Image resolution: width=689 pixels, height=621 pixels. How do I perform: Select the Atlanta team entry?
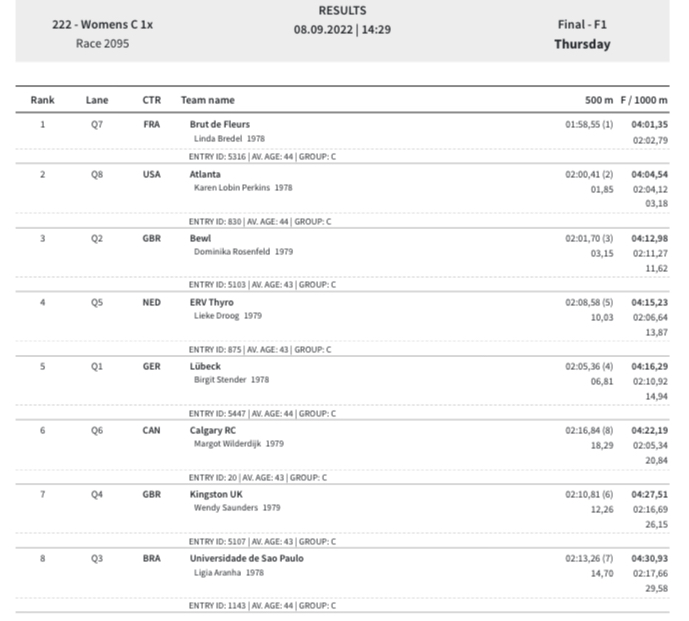(205, 174)
